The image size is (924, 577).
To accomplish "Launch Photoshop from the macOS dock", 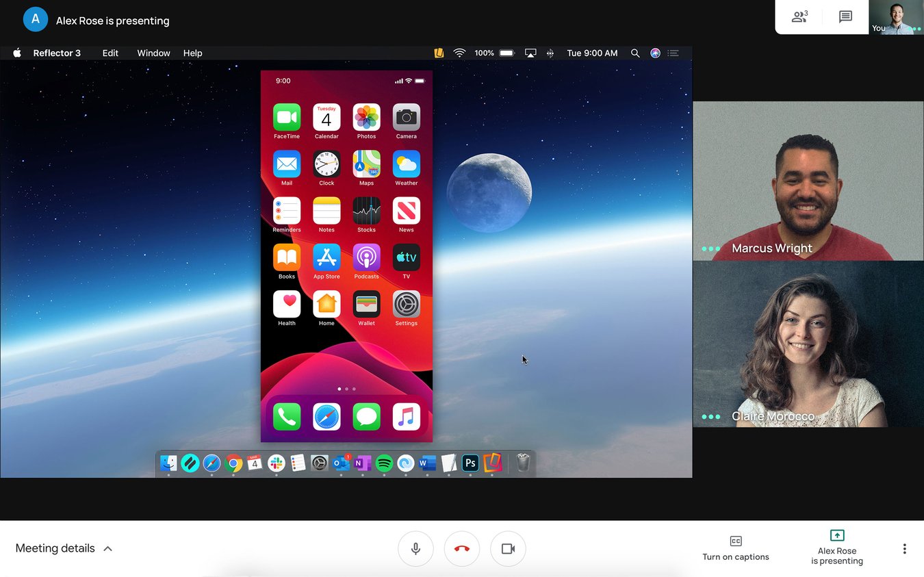I will [470, 463].
